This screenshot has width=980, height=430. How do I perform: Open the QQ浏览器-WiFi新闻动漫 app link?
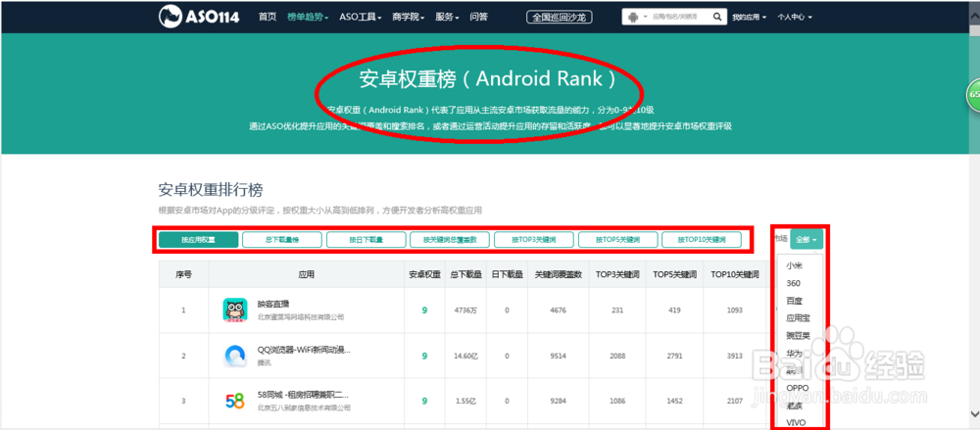click(304, 350)
